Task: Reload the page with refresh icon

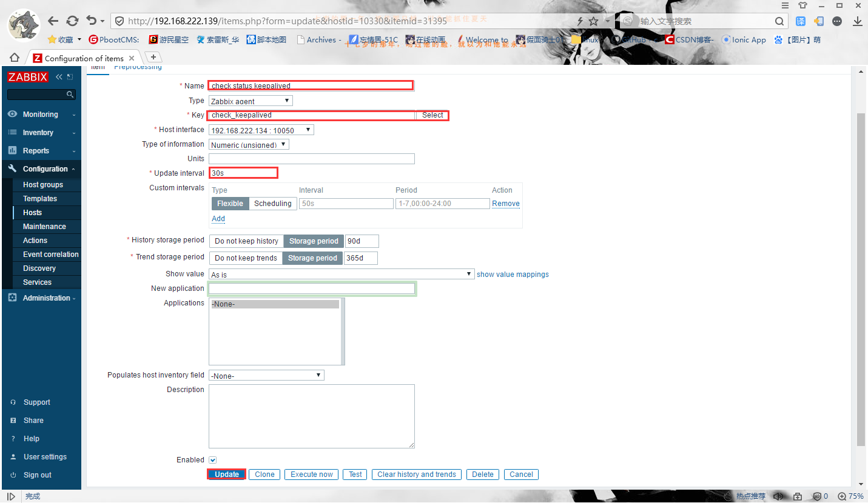Action: click(x=72, y=21)
